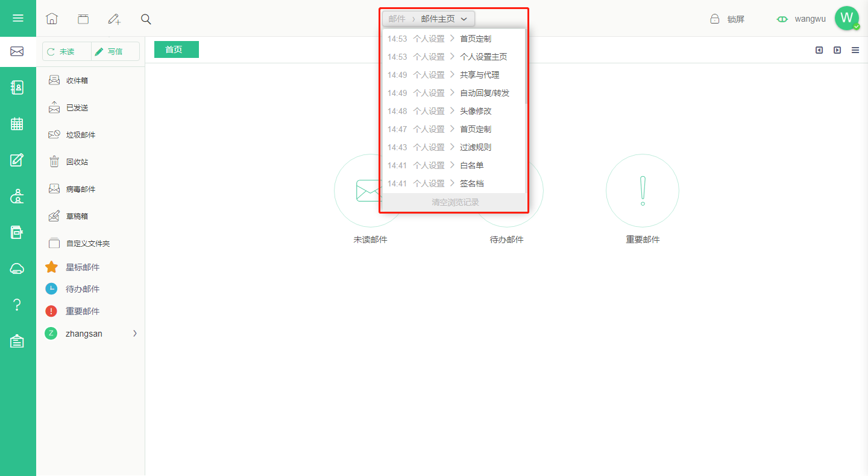
Task: Open 个人设置主页 history entry
Action: pos(453,57)
